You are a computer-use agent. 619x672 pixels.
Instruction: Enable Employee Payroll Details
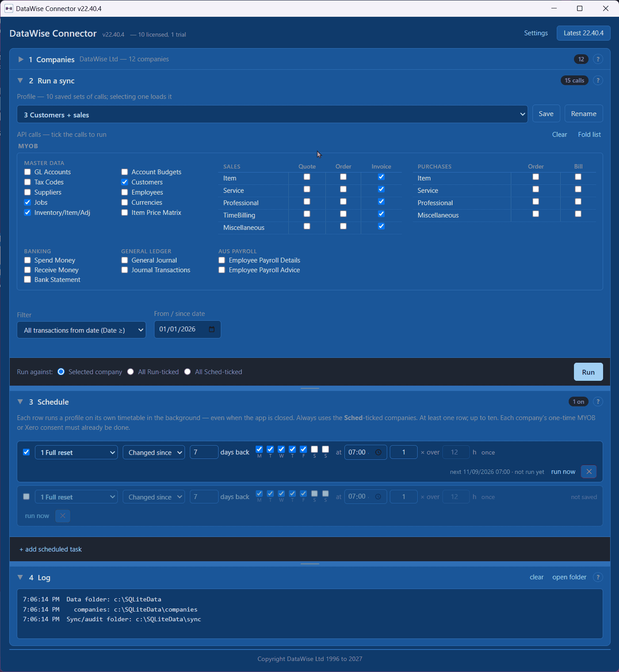222,260
